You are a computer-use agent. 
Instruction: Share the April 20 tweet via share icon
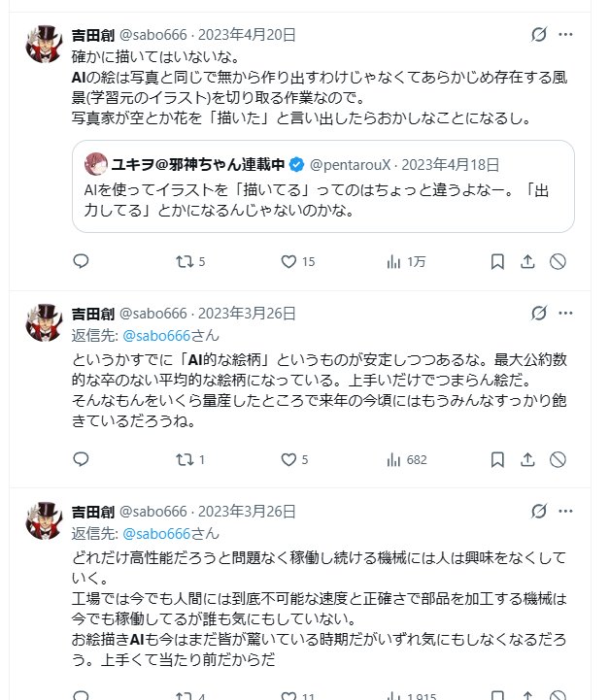(x=527, y=261)
